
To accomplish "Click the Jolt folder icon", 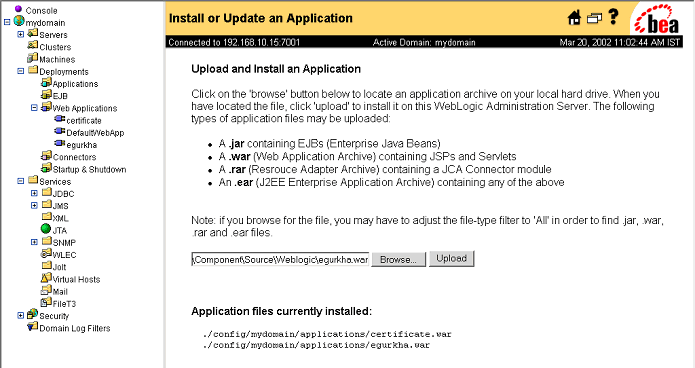I will pyautogui.click(x=47, y=265).
